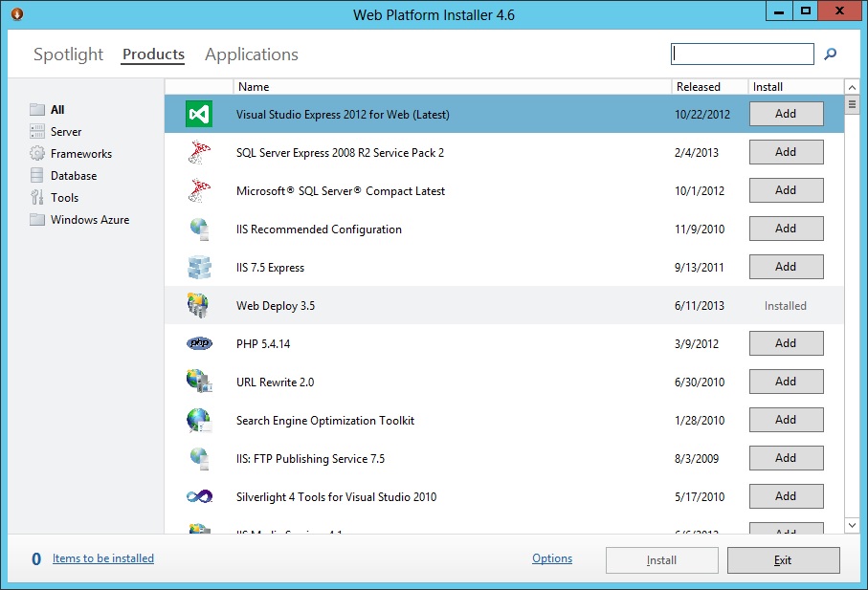
Task: Select the Tools wrench icon
Action: tap(37, 197)
